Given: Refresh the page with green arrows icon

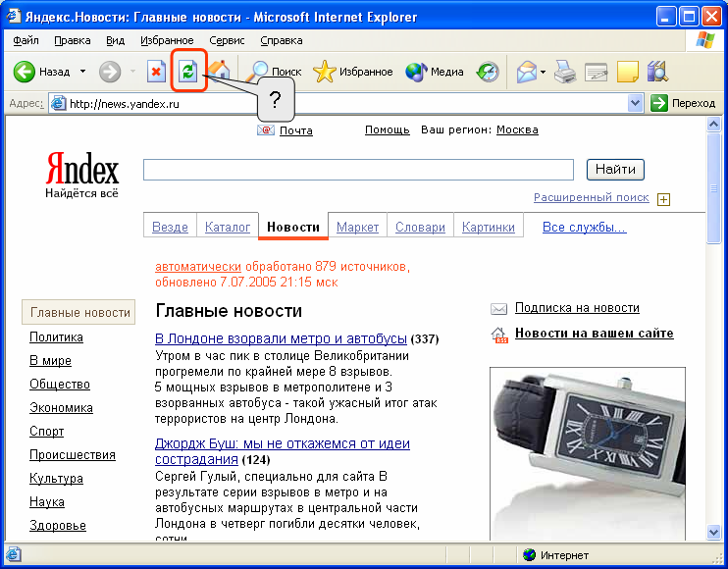Looking at the screenshot, I should [188, 71].
